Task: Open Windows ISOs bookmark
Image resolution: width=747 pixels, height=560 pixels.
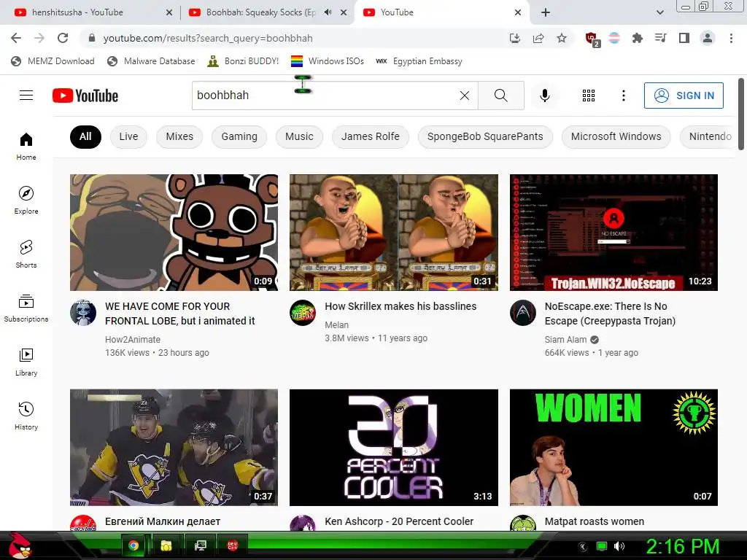Action: click(x=328, y=61)
